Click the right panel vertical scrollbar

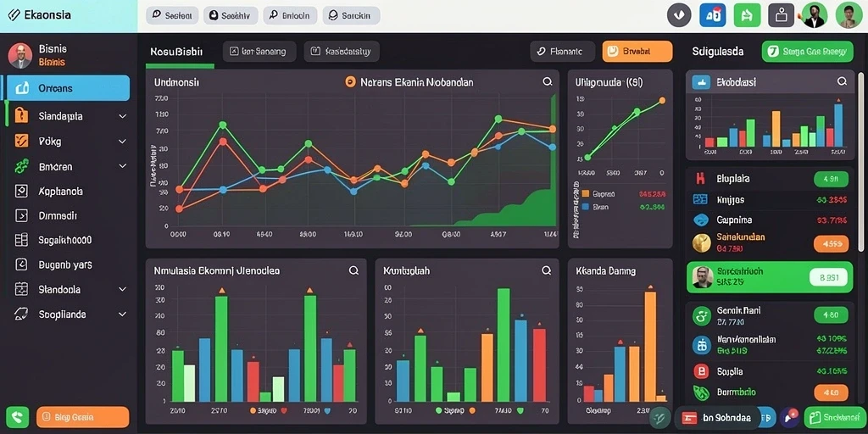point(861,160)
